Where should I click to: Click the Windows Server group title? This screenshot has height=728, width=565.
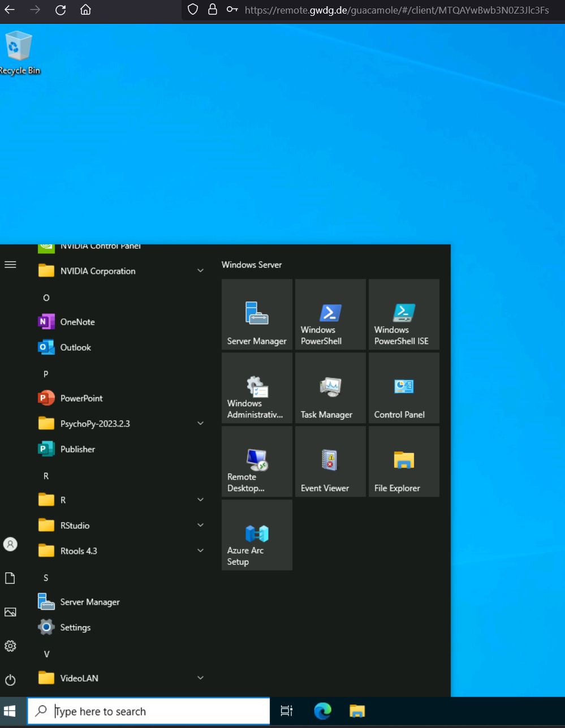(252, 265)
